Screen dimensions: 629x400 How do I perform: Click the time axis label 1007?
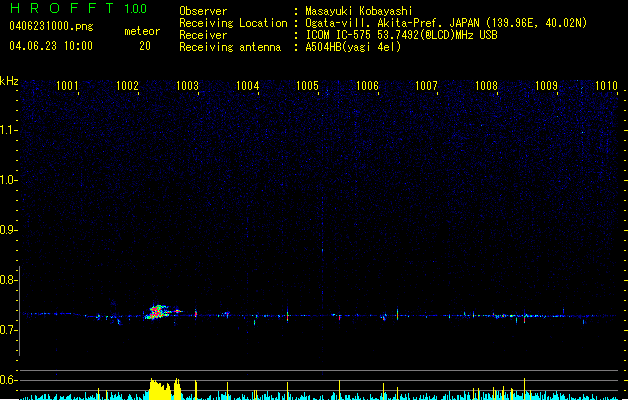coord(426,86)
